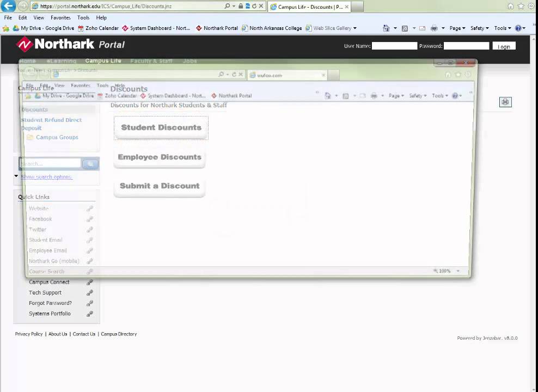This screenshot has height=392, width=538.
Task: Click the Add to Favorites bar star icon
Action: coord(6,28)
